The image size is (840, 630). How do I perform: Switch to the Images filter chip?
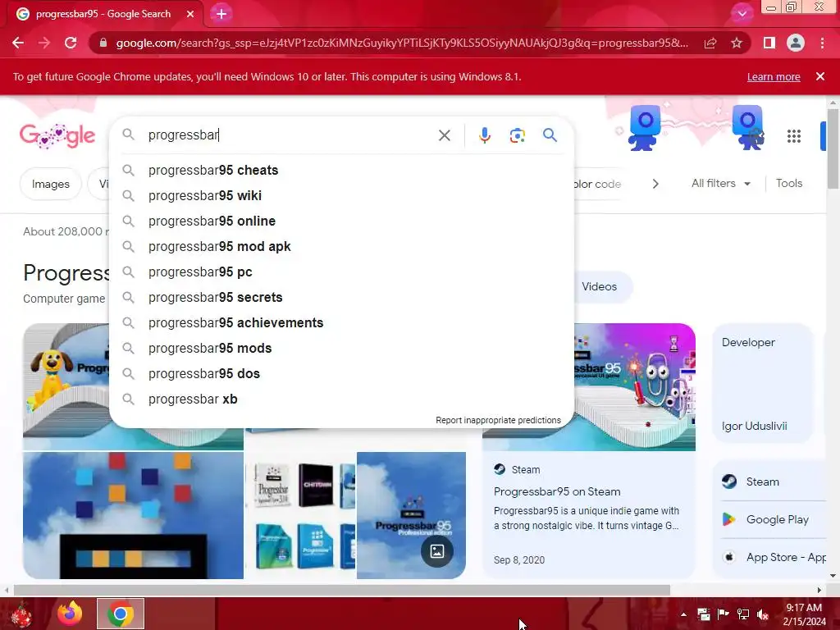50,184
